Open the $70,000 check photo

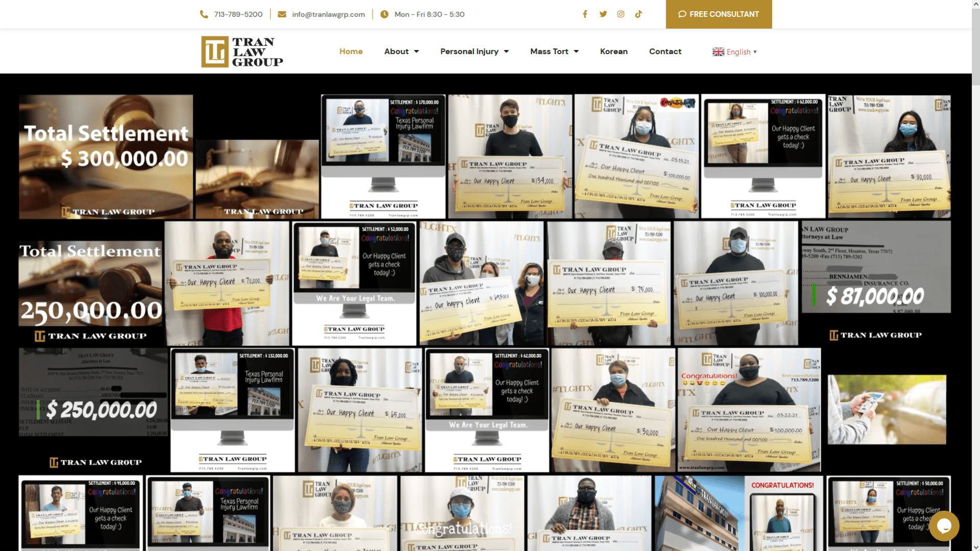click(x=227, y=283)
